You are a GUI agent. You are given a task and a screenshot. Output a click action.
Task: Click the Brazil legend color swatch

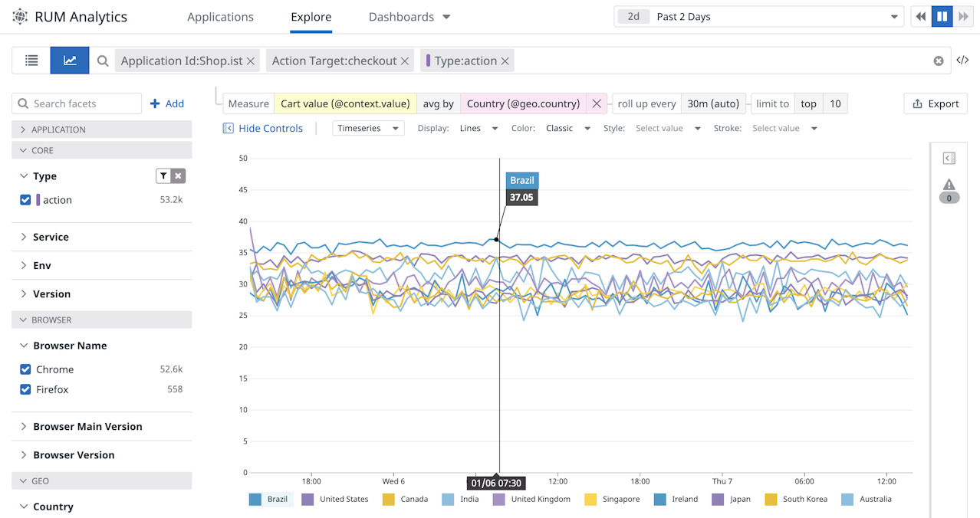click(255, 500)
